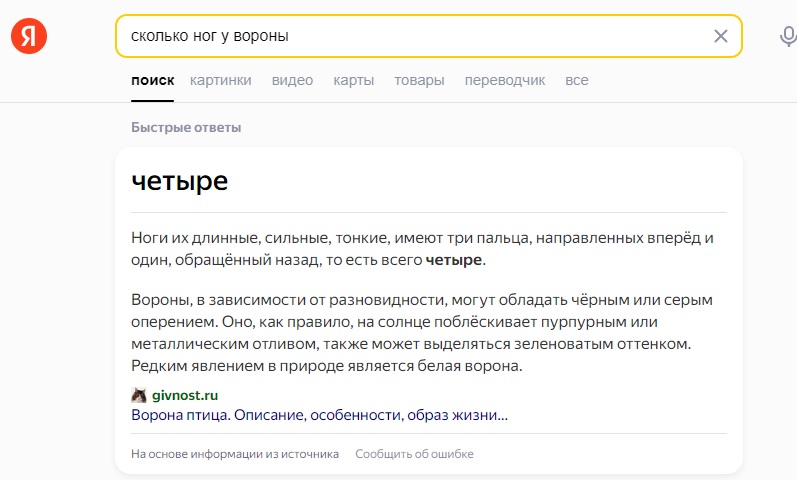Open the givnost.ru source link

click(x=185, y=395)
